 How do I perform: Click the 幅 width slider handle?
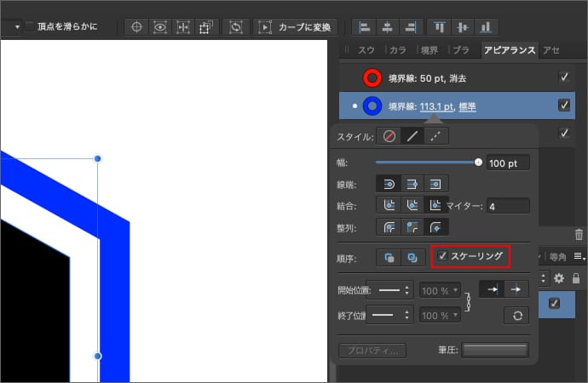click(478, 161)
